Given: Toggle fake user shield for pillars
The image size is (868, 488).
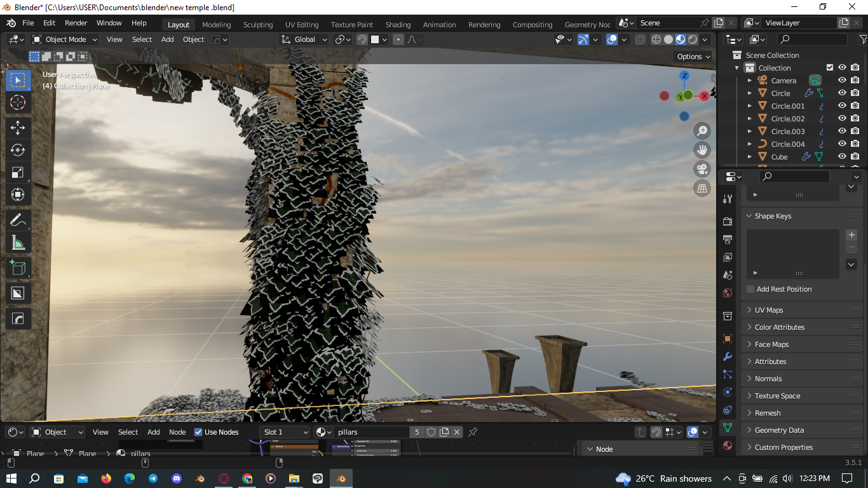Looking at the screenshot, I should [x=431, y=432].
